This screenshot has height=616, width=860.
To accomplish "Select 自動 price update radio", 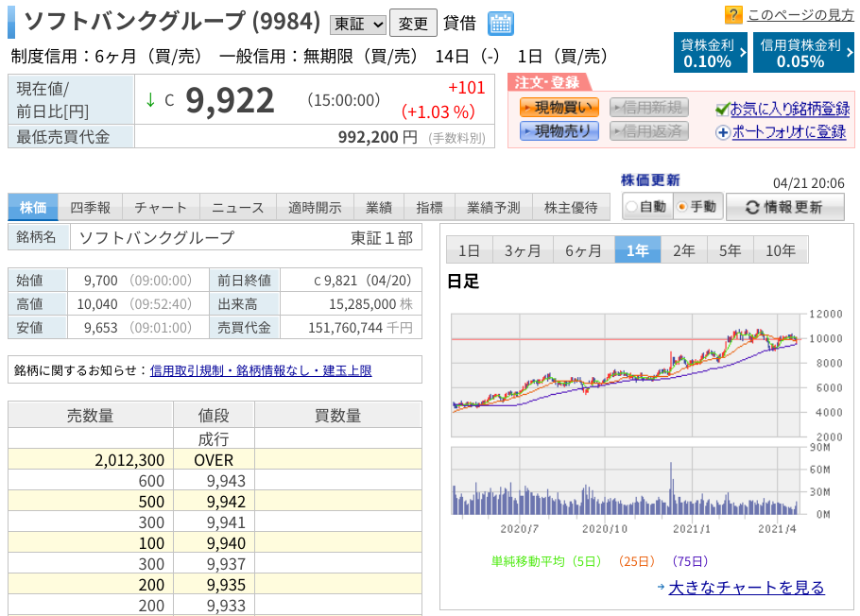I will pos(632,207).
